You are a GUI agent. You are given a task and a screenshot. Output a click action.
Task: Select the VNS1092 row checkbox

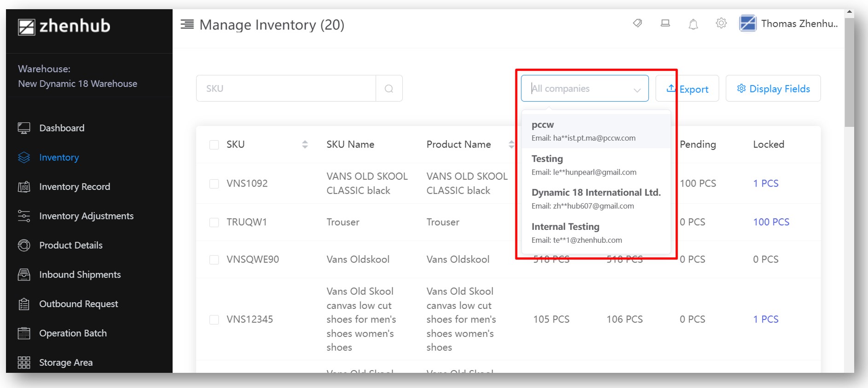point(214,184)
